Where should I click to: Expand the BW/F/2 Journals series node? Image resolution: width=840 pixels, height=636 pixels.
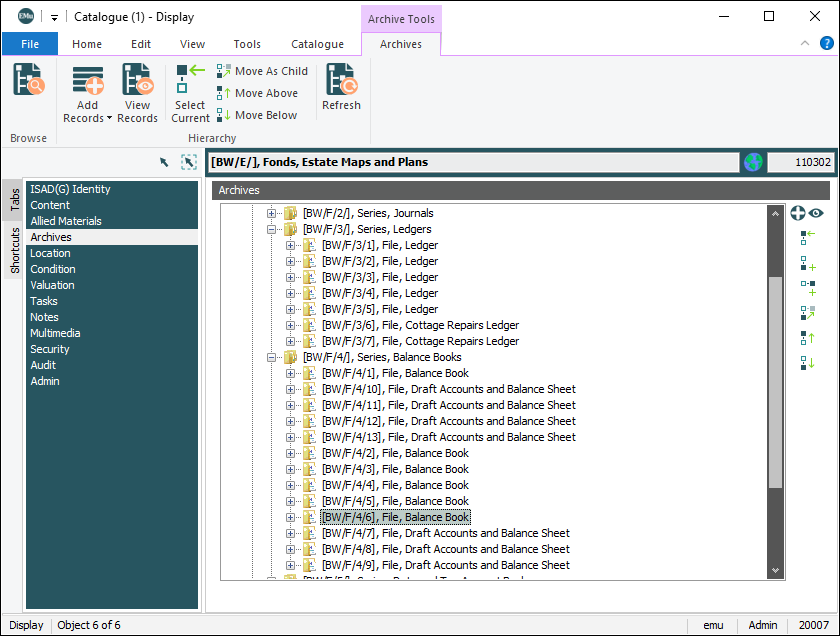(272, 213)
